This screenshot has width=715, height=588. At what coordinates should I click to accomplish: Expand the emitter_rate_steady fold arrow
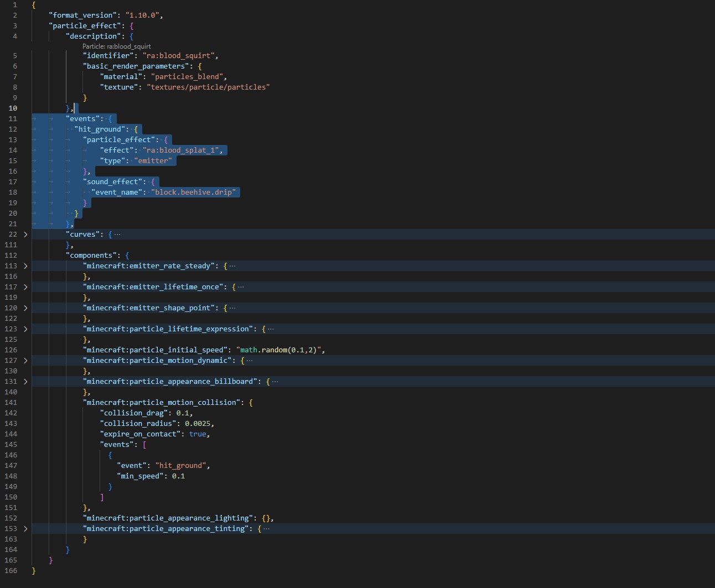click(x=25, y=266)
